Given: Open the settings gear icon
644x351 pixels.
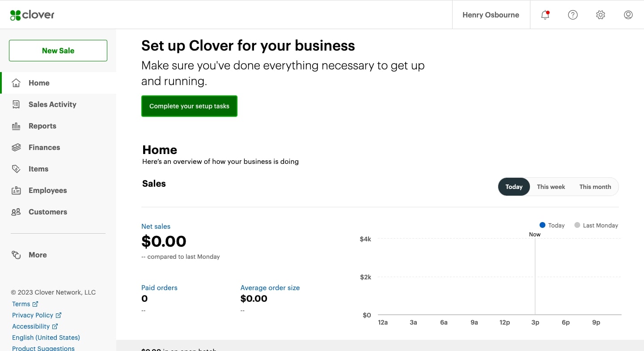Looking at the screenshot, I should 601,15.
